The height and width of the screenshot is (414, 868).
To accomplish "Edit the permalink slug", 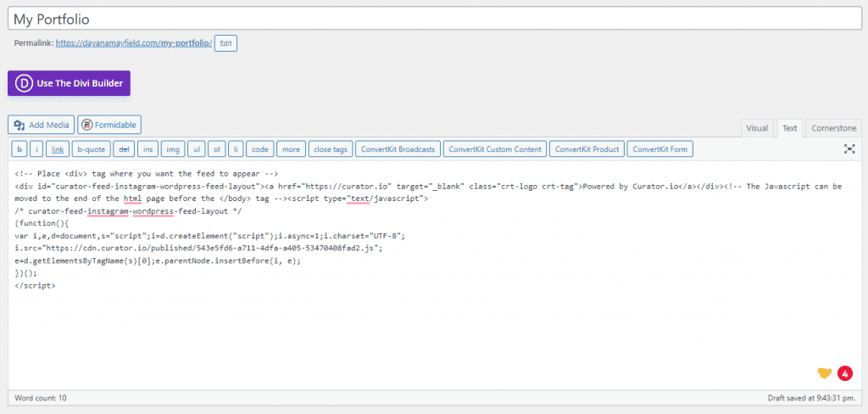I will click(x=225, y=43).
